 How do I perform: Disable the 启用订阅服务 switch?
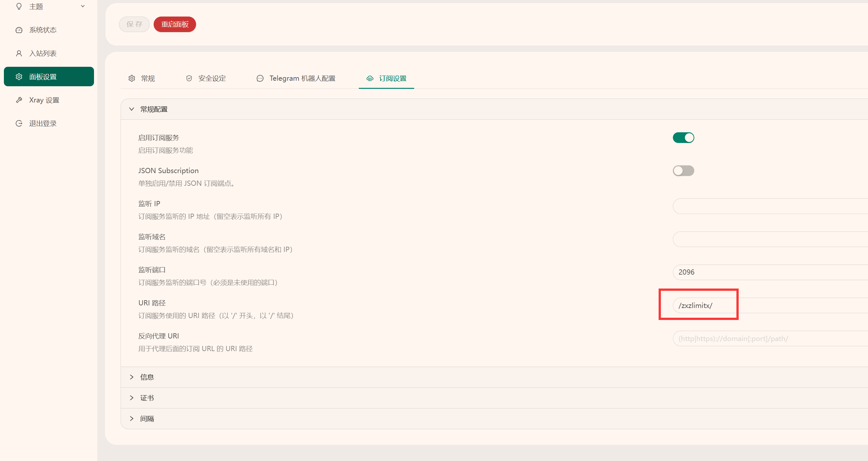coord(683,137)
